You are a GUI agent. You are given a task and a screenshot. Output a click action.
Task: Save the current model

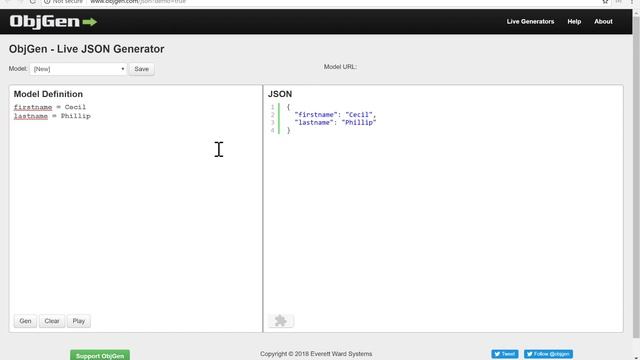click(x=141, y=69)
